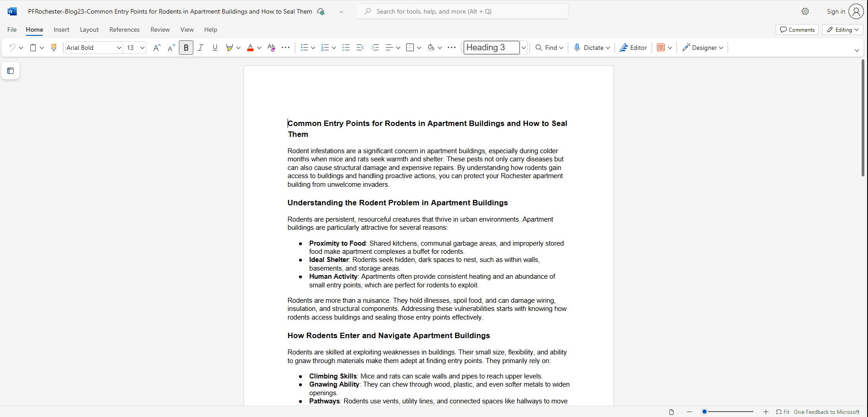Open the add-ins grid icon

(661, 48)
